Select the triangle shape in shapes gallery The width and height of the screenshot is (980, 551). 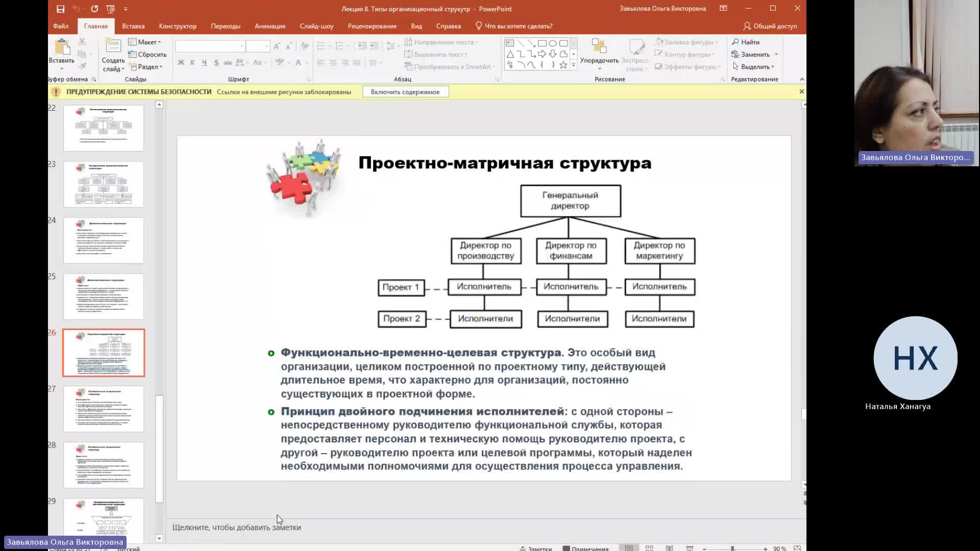pyautogui.click(x=510, y=54)
